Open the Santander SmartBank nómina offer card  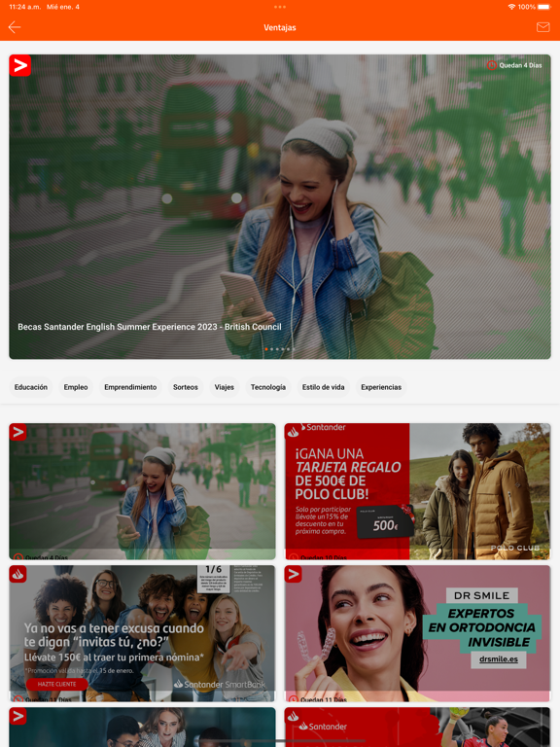(x=142, y=633)
